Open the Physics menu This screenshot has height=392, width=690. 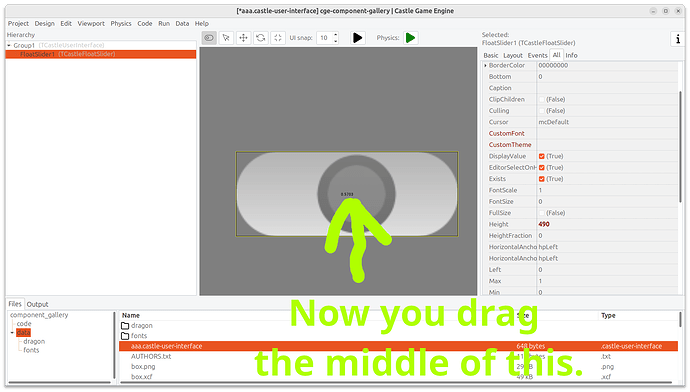pos(121,24)
